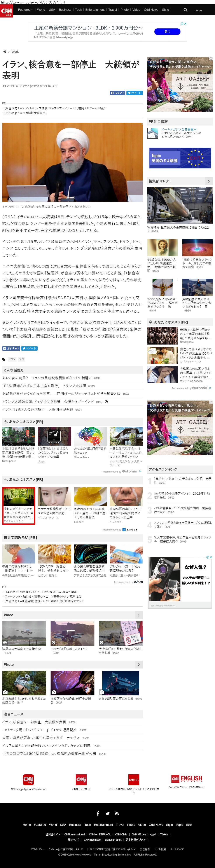The image size is (215, 868).
Task: Open CNN en ESPAÑOL footer link
Action: 100,835
